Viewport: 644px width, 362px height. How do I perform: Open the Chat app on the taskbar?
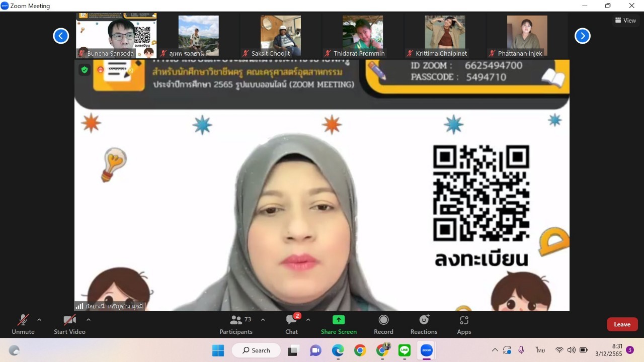(x=315, y=350)
